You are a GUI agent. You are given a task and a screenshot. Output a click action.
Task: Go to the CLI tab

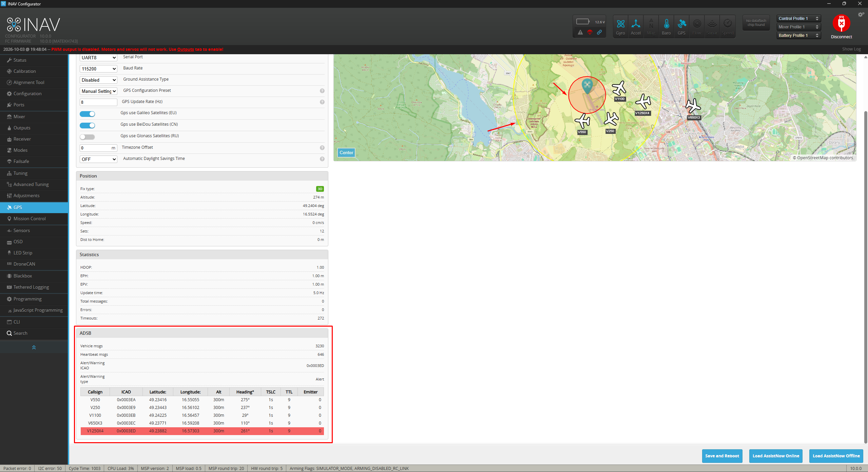(x=34, y=322)
